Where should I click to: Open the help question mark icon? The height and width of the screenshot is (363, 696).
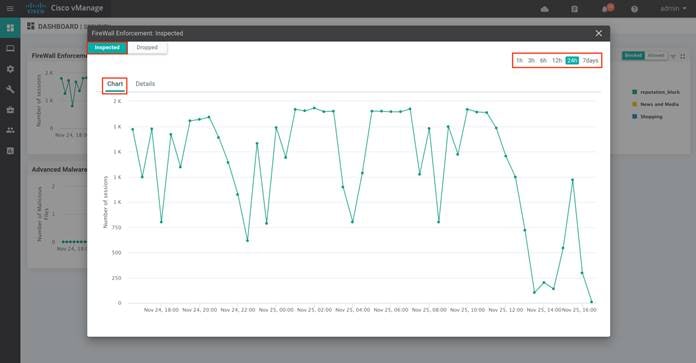[x=634, y=9]
